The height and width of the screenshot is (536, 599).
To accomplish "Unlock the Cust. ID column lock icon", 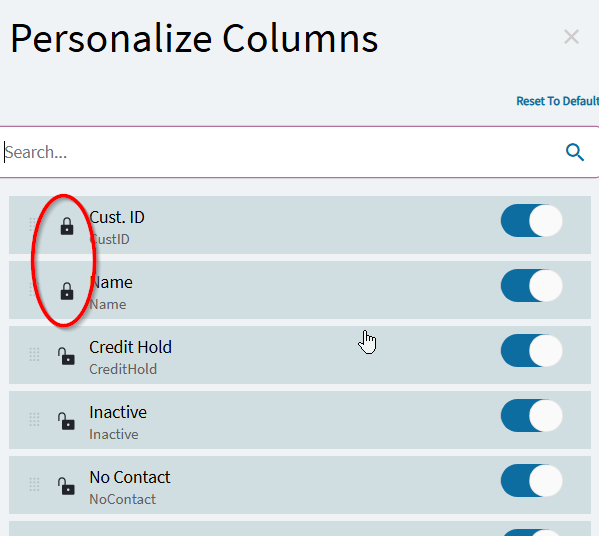I will coord(67,226).
